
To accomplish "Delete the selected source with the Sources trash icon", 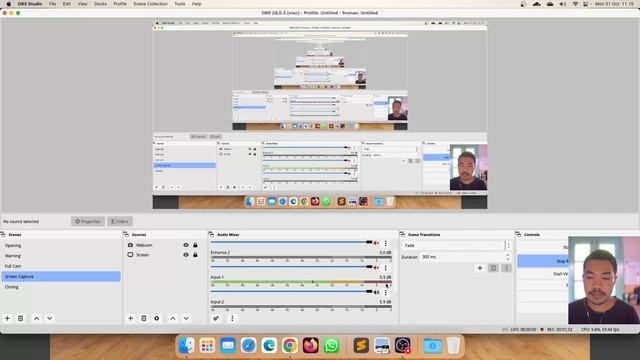I will pos(144,318).
